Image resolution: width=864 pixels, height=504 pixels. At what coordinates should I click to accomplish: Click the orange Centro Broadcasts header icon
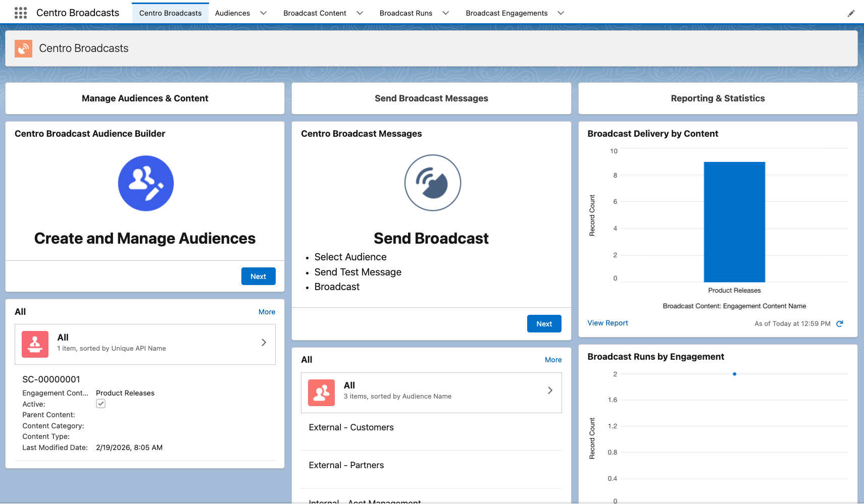click(23, 48)
